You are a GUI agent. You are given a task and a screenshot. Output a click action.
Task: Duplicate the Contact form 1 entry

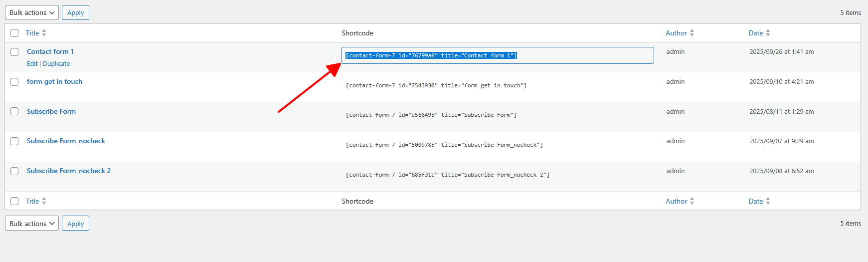56,64
